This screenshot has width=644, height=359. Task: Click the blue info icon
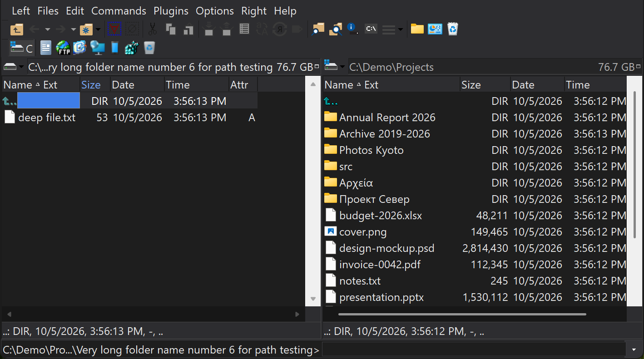click(x=353, y=29)
